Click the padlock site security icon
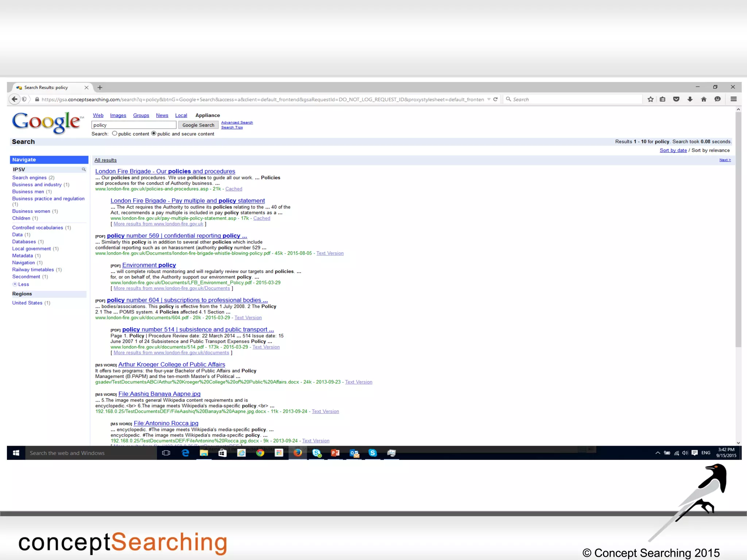Image resolution: width=747 pixels, height=560 pixels. coord(37,99)
